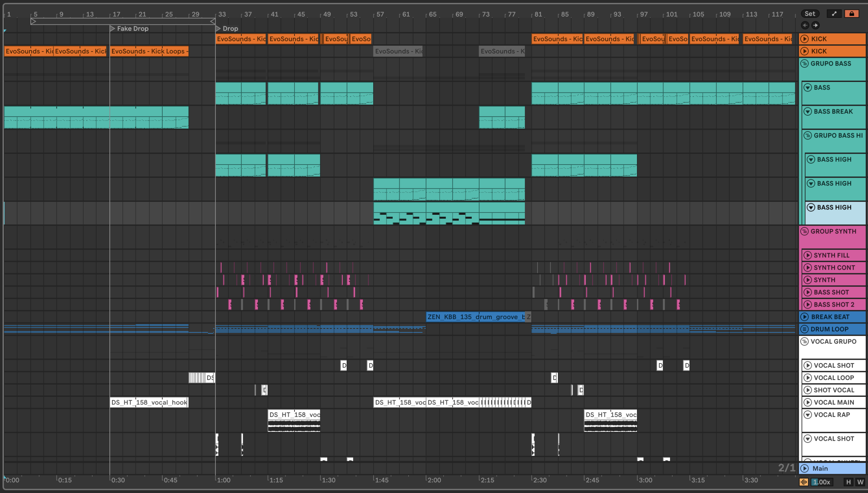This screenshot has height=493, width=868.
Task: Unfold the SYNTH track play-circle icon
Action: point(808,280)
